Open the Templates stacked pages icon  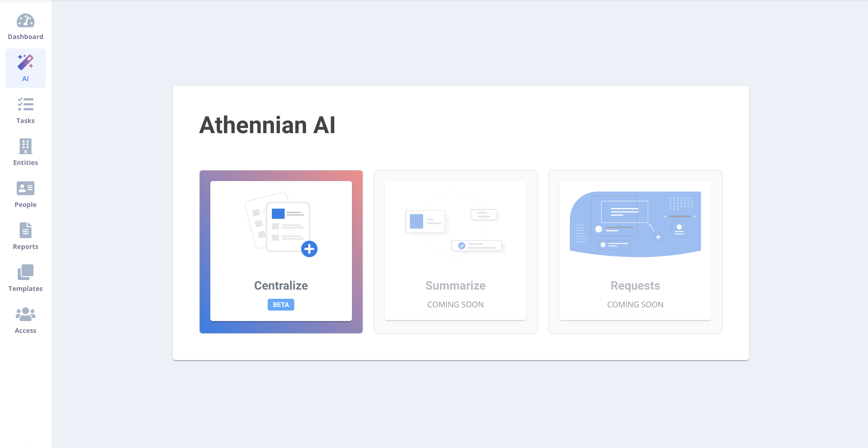26,272
